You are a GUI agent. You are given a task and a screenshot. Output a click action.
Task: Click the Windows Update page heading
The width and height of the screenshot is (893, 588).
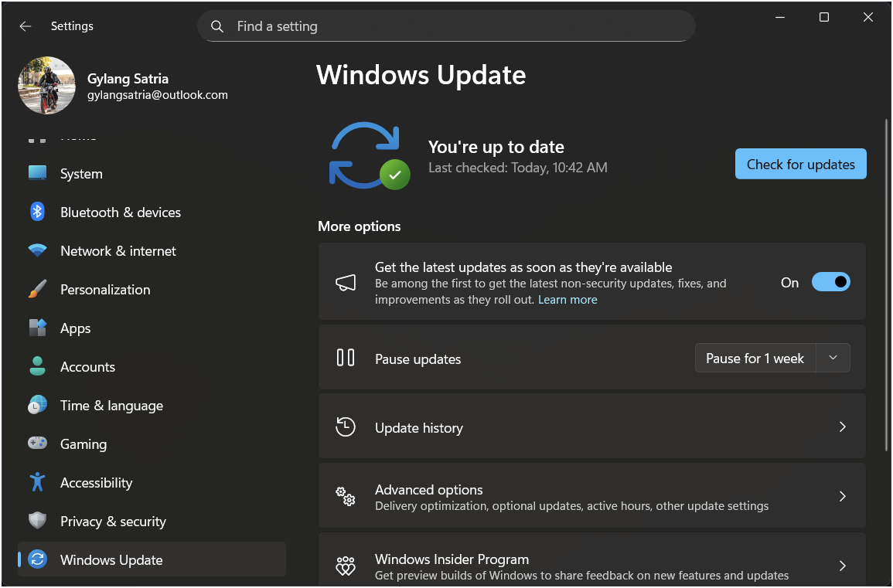(x=421, y=75)
